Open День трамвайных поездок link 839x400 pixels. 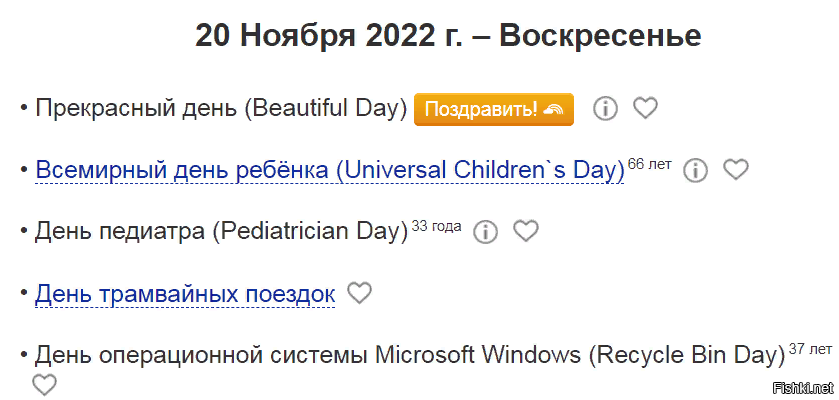(185, 294)
